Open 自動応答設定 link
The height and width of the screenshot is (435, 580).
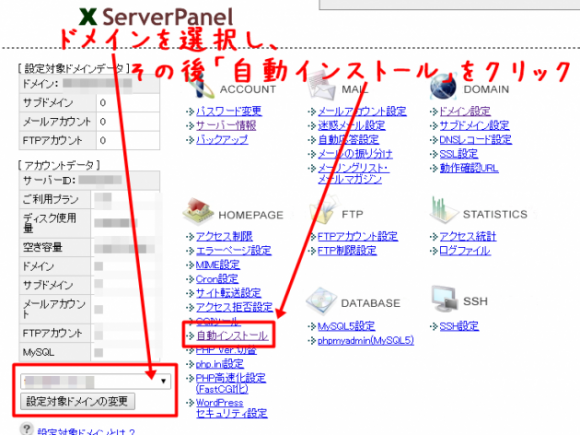click(348, 139)
